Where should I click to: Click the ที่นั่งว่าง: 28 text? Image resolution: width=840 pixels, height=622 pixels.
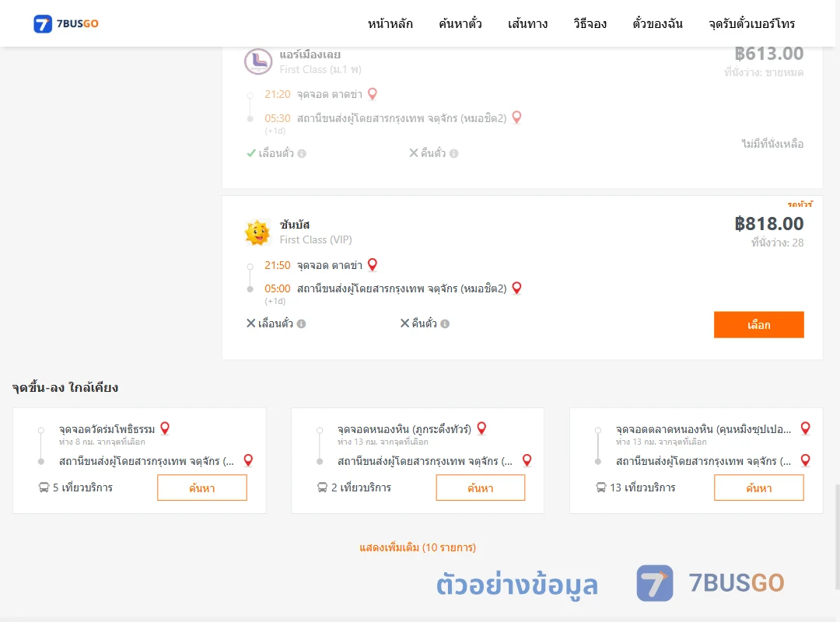click(x=777, y=243)
